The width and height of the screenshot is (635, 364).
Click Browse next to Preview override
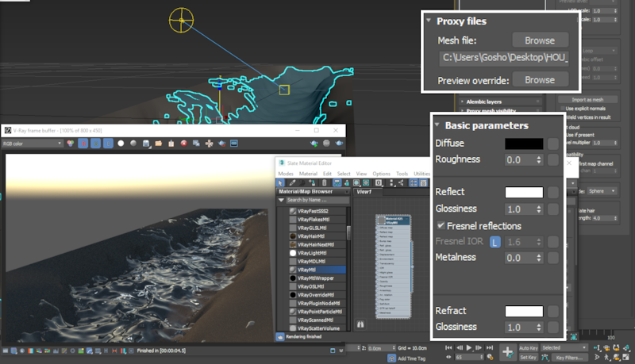tap(540, 79)
